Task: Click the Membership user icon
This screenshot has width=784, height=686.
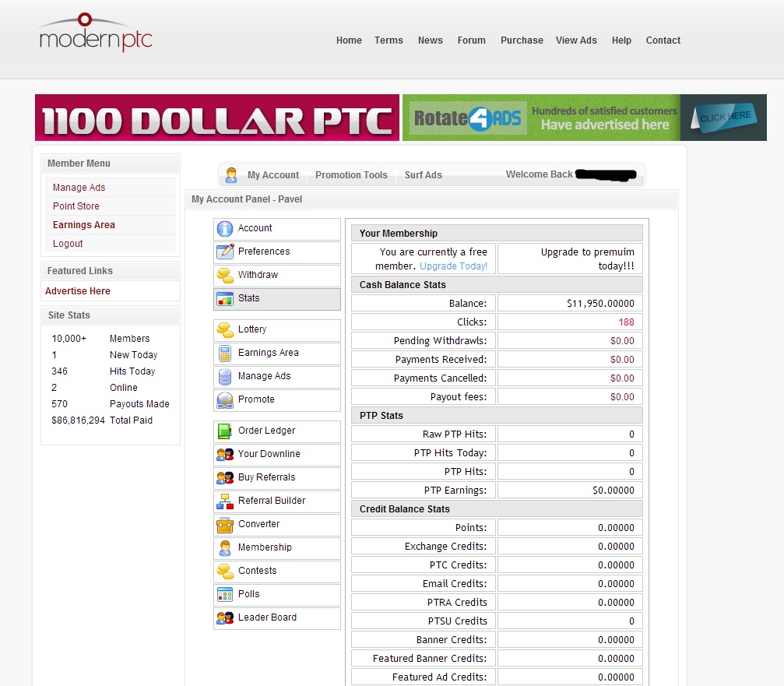Action: click(x=225, y=548)
